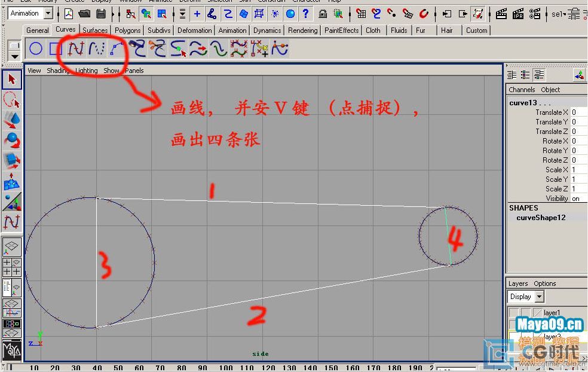Open the viewport Panels menu
Screen dimensions: 588x372
point(134,71)
